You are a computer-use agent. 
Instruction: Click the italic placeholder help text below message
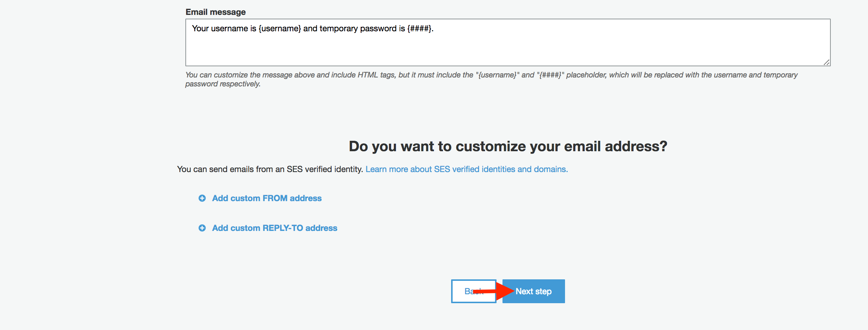491,79
